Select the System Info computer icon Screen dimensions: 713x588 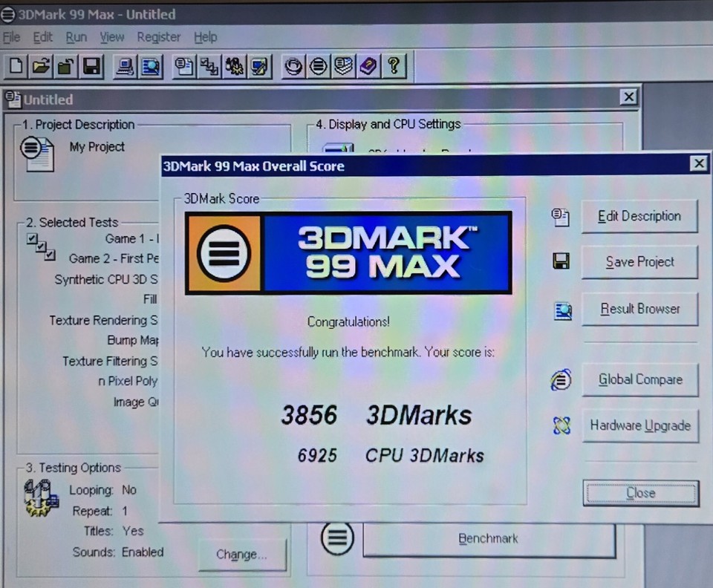pyautogui.click(x=124, y=66)
